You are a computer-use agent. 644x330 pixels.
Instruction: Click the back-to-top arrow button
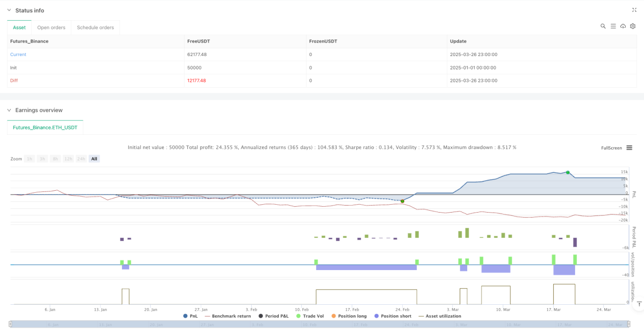(x=639, y=303)
